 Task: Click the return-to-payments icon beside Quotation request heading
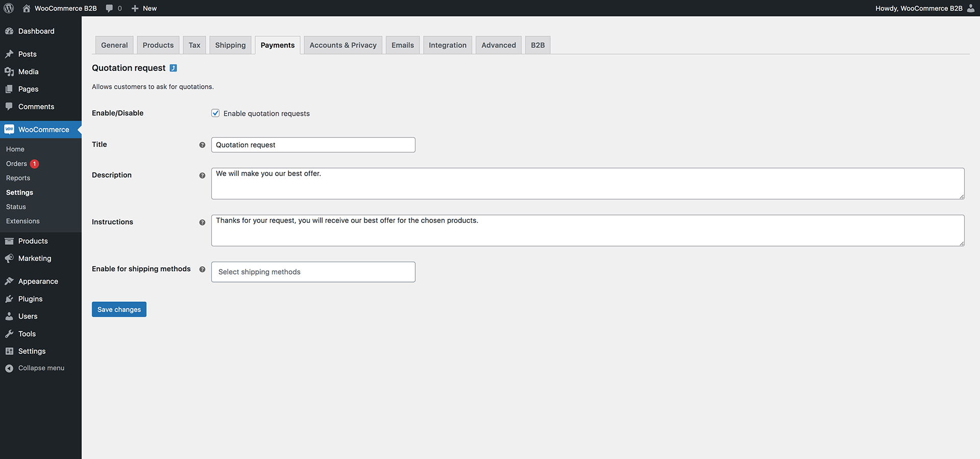click(x=174, y=68)
